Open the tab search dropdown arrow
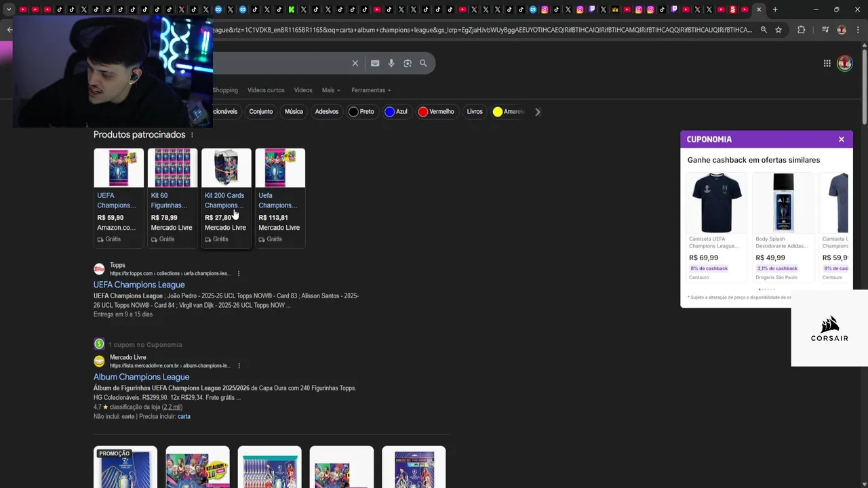 click(9, 9)
